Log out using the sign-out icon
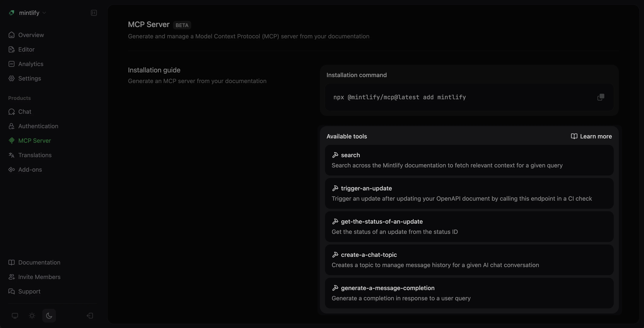 point(89,315)
